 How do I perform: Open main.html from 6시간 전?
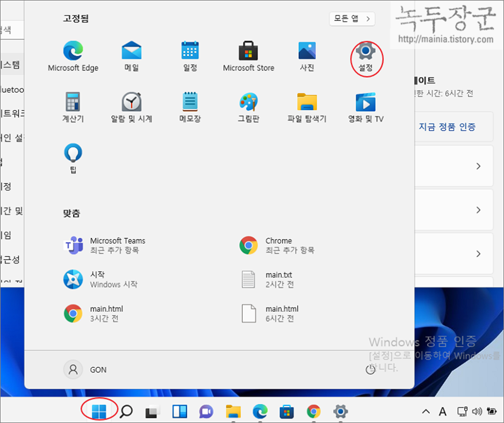(270, 313)
